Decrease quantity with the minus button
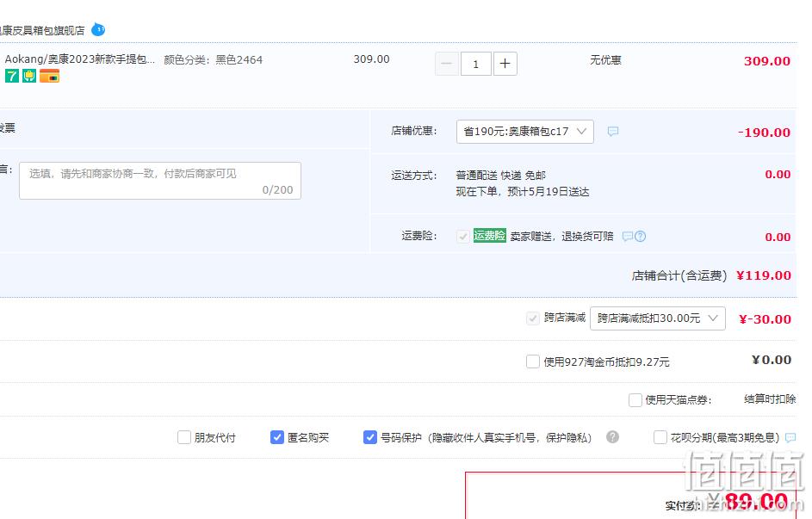The width and height of the screenshot is (812, 519). 446,64
